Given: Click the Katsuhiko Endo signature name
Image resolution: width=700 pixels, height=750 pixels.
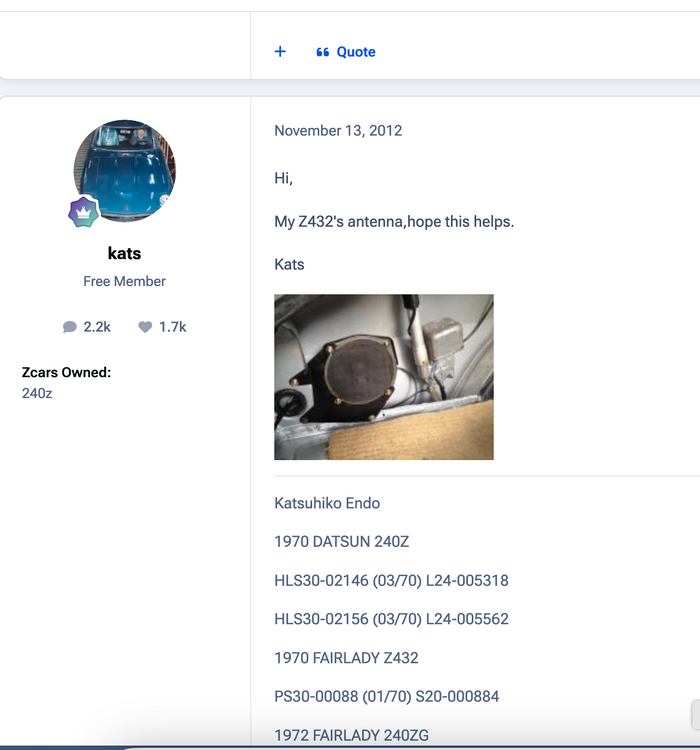Looking at the screenshot, I should tap(327, 503).
